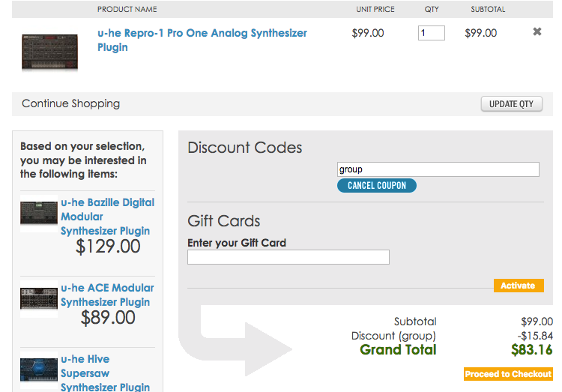Viewport: 562px width, 392px height.
Task: Click the discount code text field
Action: (x=438, y=169)
